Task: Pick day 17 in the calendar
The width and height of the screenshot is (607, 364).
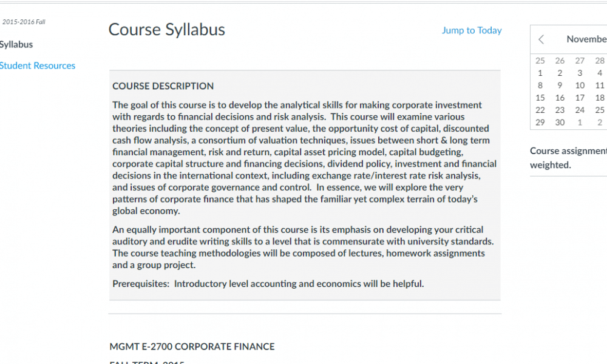Action: pyautogui.click(x=580, y=98)
